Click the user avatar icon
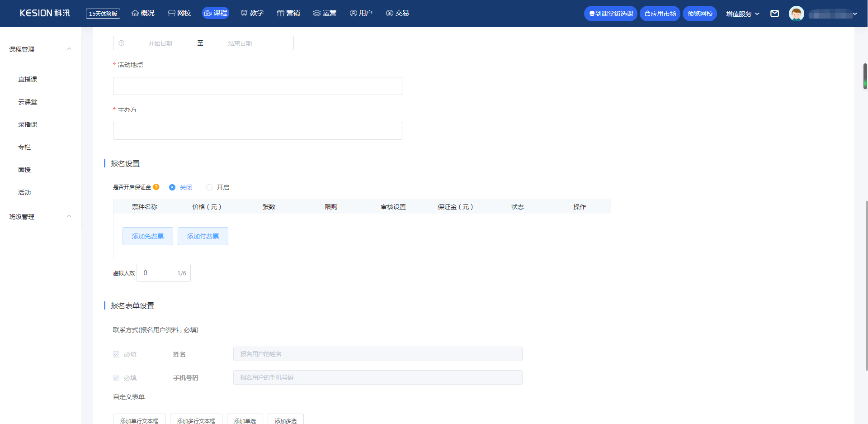 coord(796,14)
